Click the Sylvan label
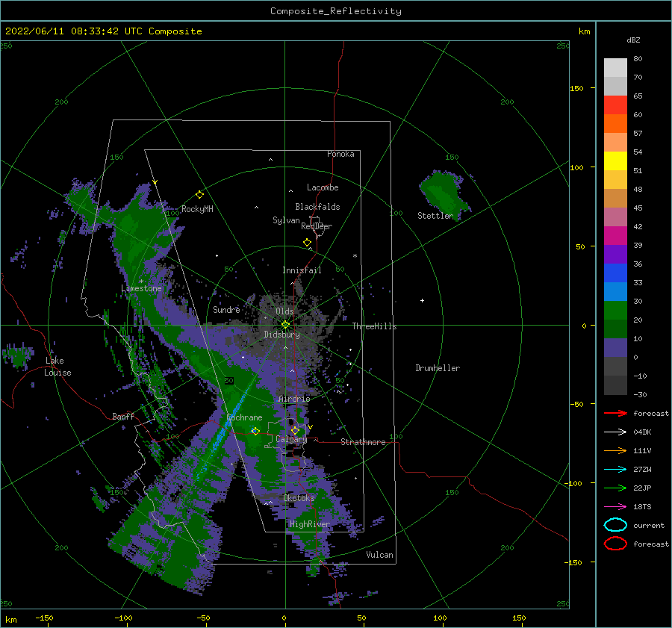This screenshot has height=628, width=672. 286,220
